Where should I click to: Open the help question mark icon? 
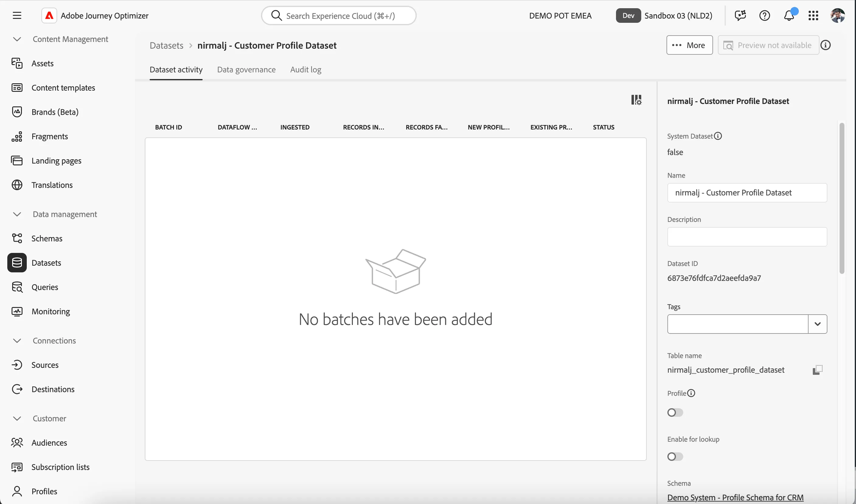click(764, 16)
